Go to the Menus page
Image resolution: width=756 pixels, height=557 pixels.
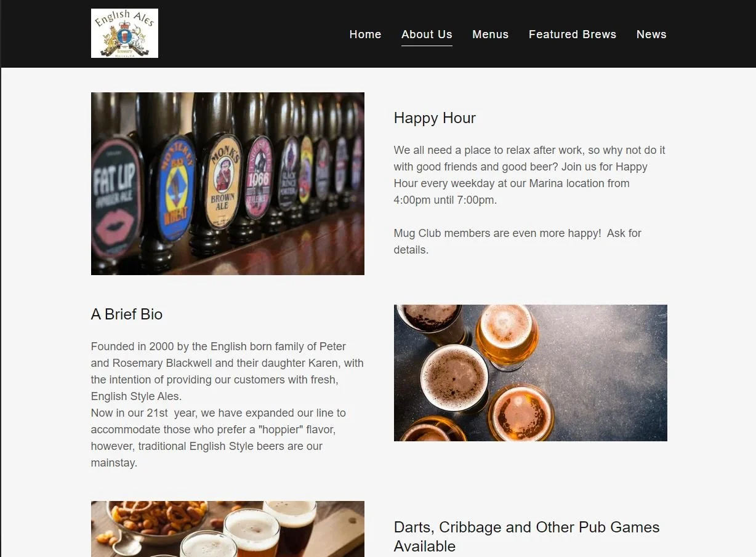[x=490, y=34]
